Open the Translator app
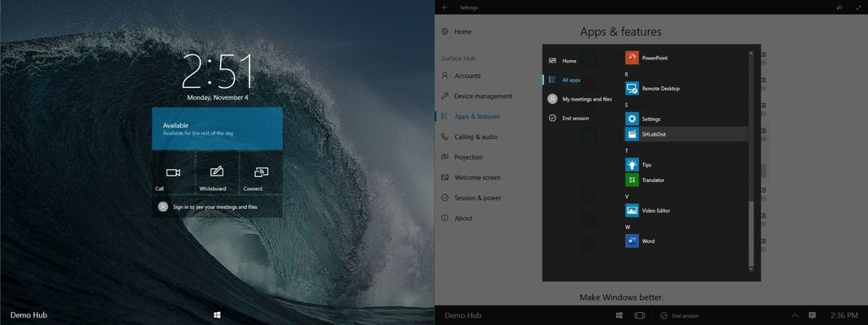Screen dimensions: 868x325 [x=686, y=180]
